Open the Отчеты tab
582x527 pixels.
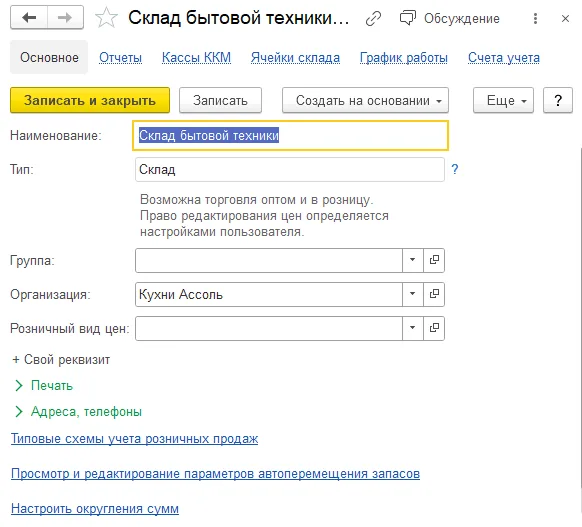click(x=120, y=58)
